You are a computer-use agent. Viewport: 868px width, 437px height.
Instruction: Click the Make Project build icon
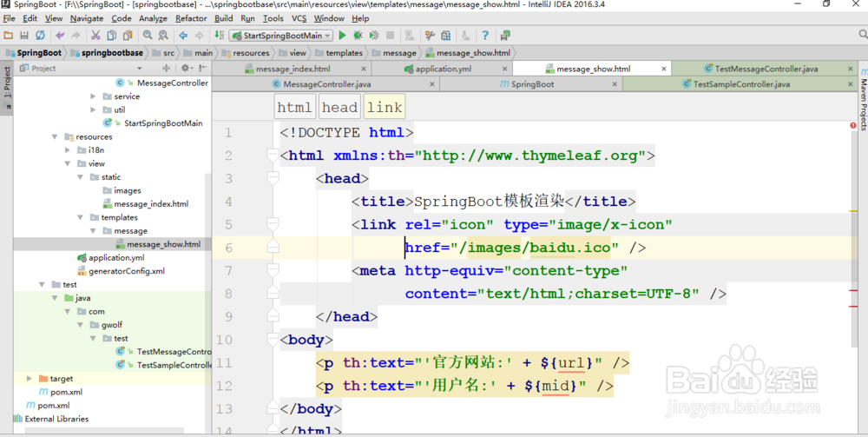[220, 36]
